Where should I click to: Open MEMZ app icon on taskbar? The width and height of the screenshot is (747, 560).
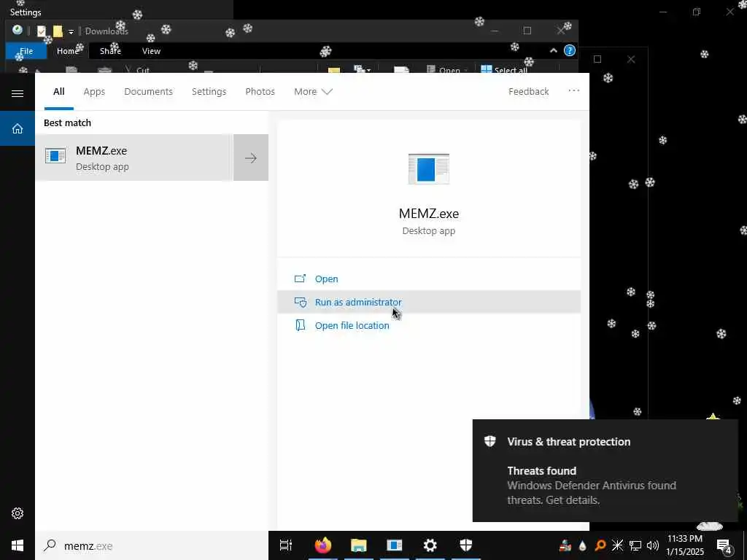[395, 545]
